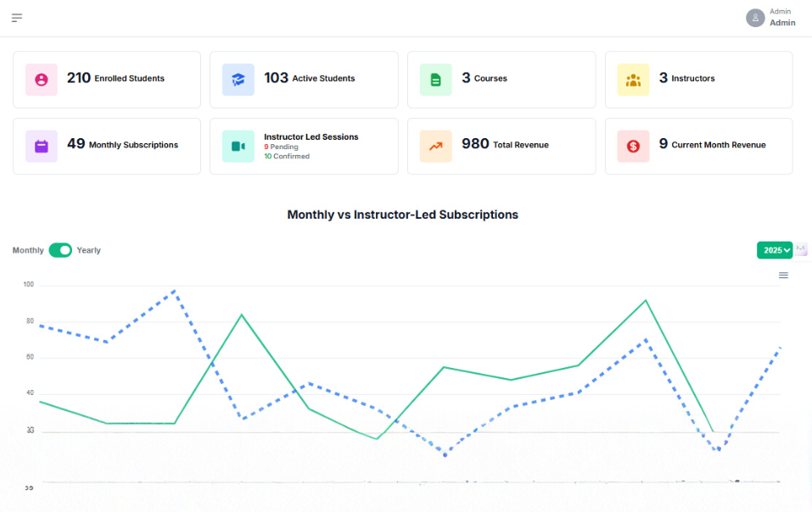
Task: Click the graduation cap Active Students icon
Action: [x=238, y=80]
